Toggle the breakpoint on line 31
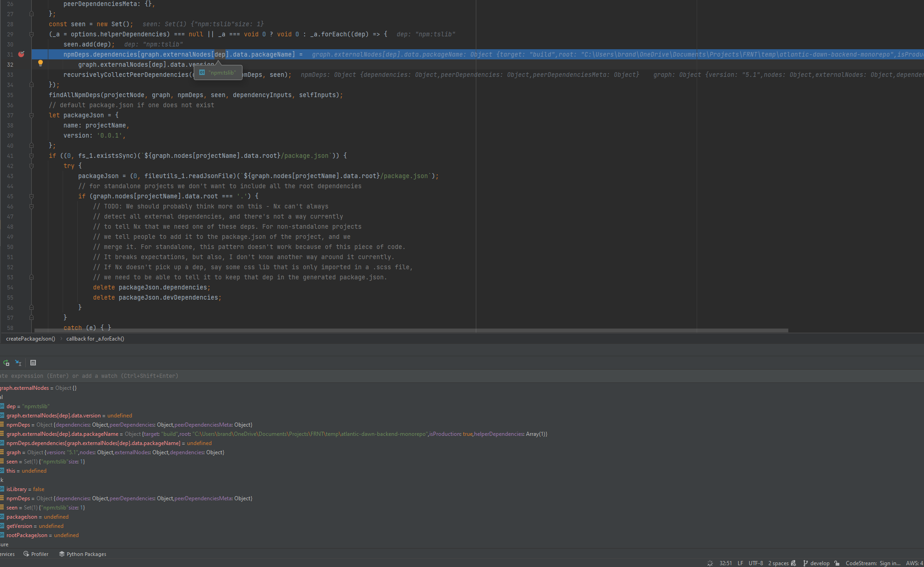Image resolution: width=924 pixels, height=567 pixels. coord(21,54)
